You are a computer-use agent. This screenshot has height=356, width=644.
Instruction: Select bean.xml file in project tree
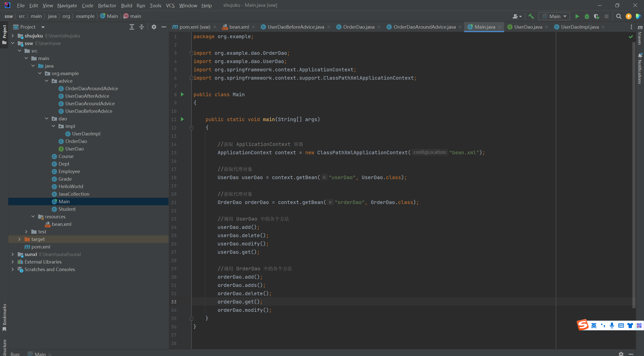61,224
